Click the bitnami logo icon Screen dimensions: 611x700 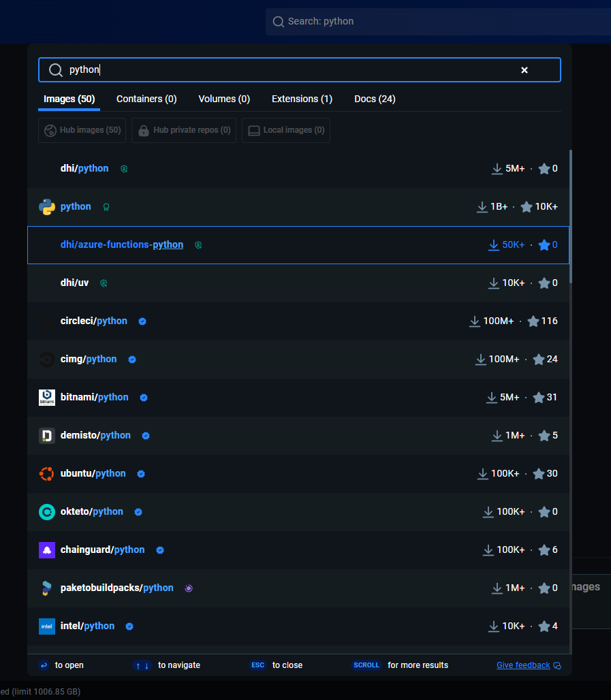click(47, 397)
